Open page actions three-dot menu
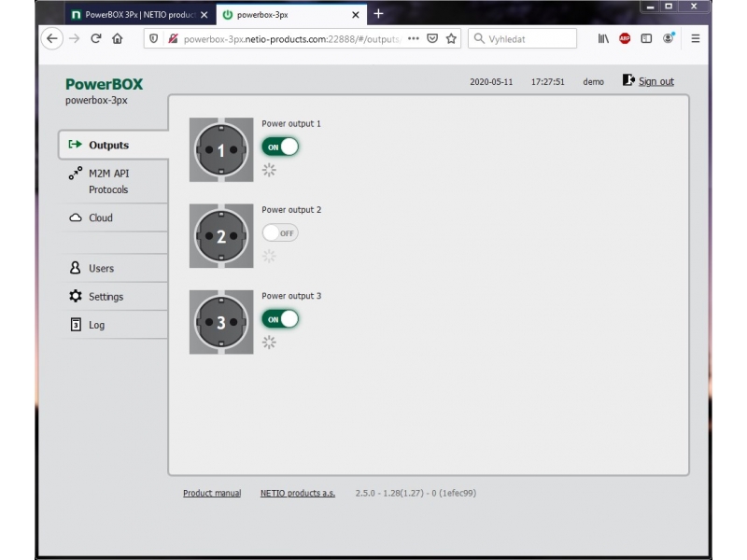This screenshot has width=747, height=560. [414, 38]
